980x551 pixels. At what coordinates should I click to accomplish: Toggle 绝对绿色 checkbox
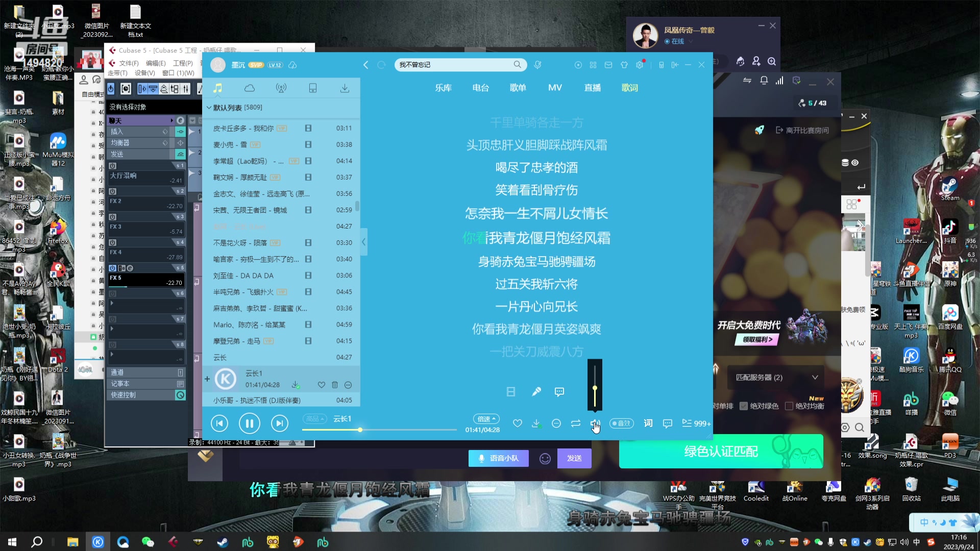tap(744, 406)
